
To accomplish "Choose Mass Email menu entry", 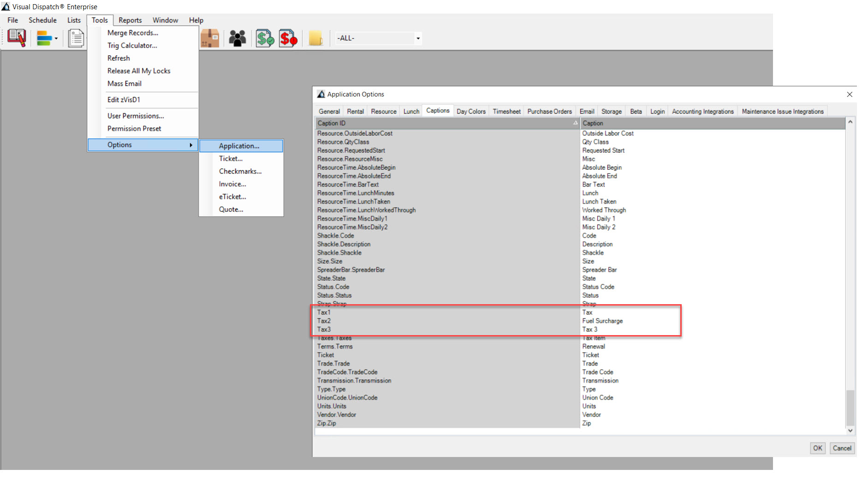I will pos(143,84).
